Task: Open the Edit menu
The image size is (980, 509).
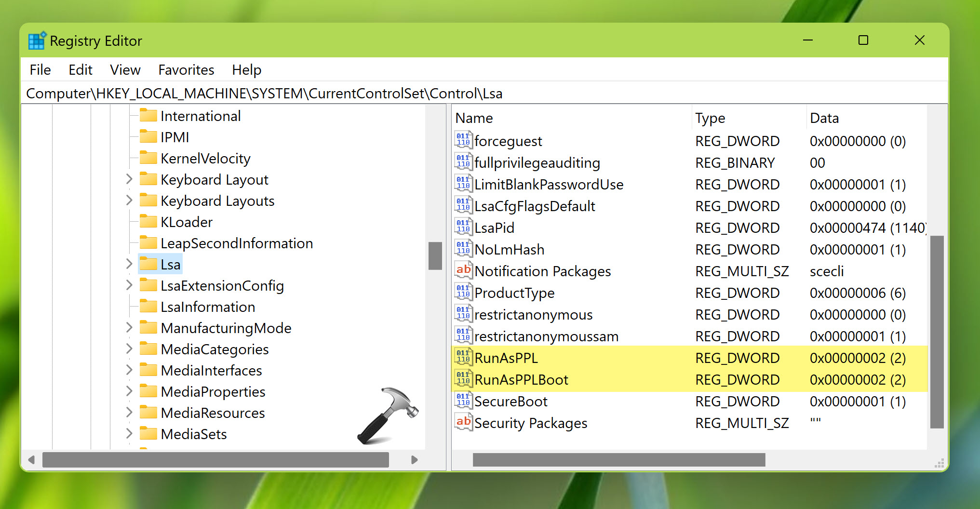Action: [x=80, y=70]
